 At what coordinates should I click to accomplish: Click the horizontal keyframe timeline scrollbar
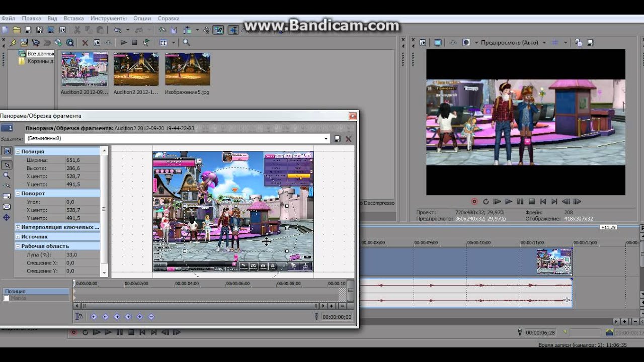pos(200,305)
